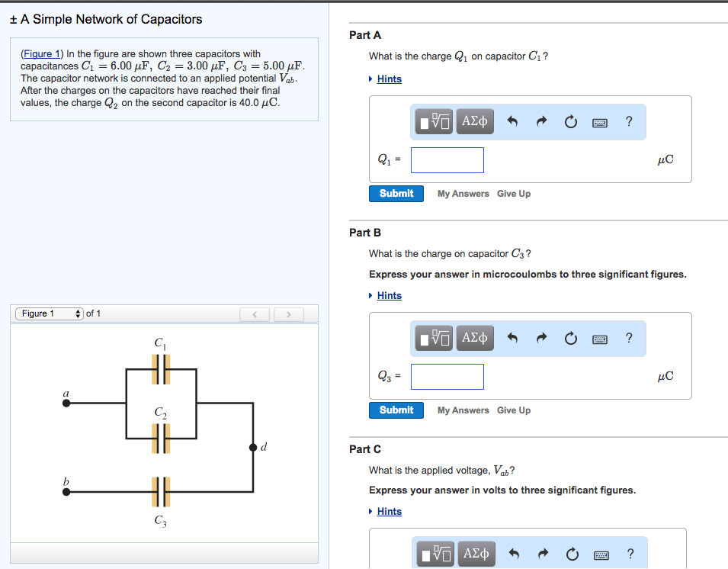The height and width of the screenshot is (569, 728).
Task: Open help question mark in Part B
Action: [629, 338]
